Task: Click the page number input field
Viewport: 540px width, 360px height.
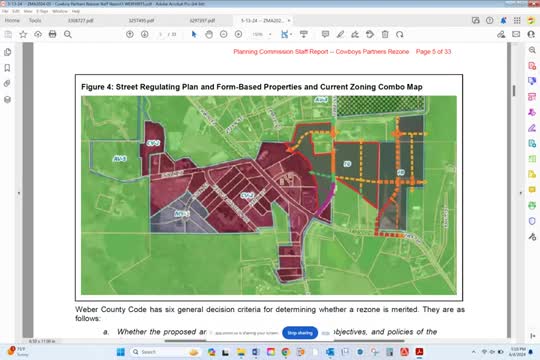Action: click(160, 34)
